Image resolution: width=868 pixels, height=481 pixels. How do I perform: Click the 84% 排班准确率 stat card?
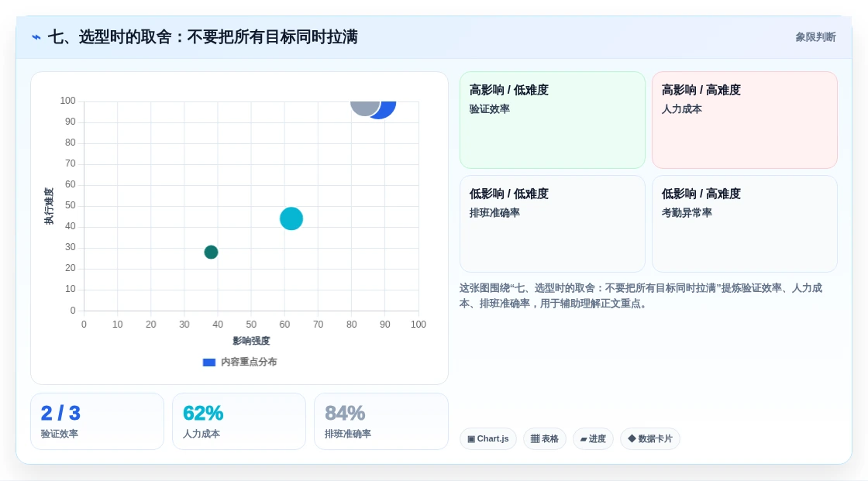pyautogui.click(x=381, y=421)
